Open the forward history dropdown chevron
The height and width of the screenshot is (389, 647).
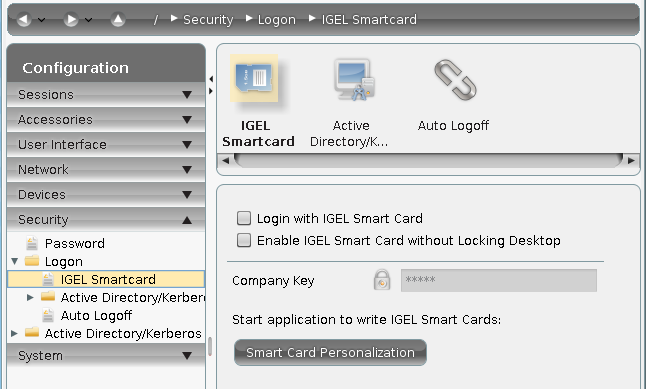[89, 20]
